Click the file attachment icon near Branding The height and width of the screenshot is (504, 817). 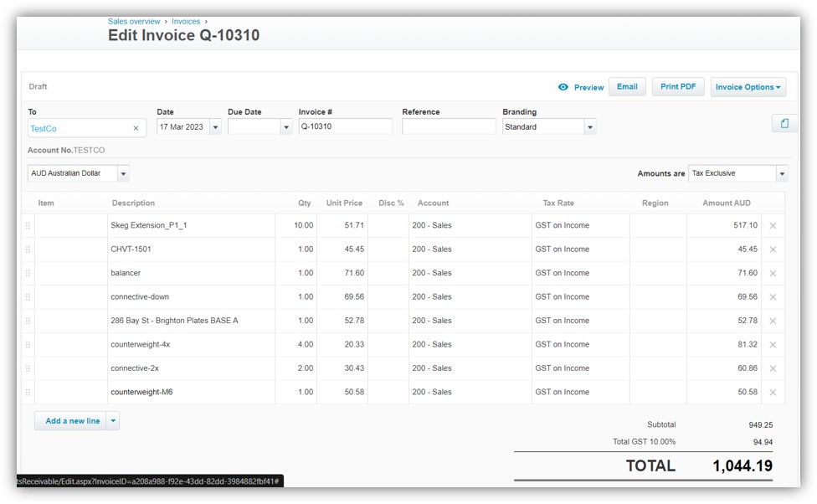coord(784,122)
